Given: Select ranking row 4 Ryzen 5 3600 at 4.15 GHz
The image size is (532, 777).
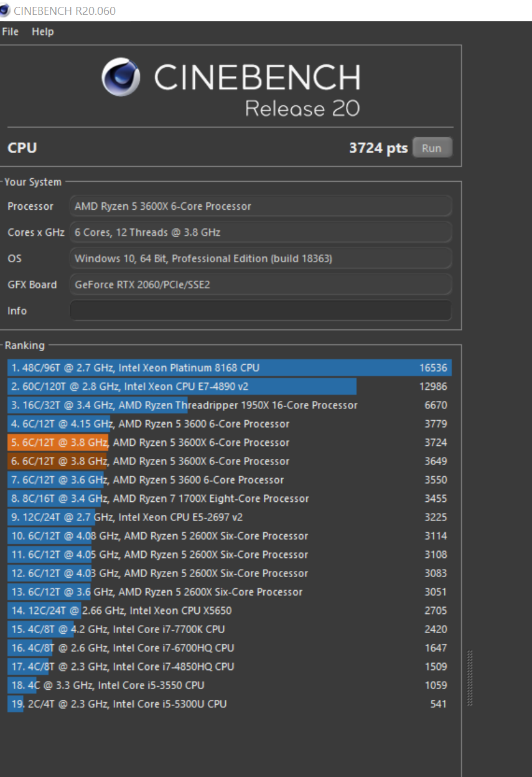Looking at the screenshot, I should point(230,424).
